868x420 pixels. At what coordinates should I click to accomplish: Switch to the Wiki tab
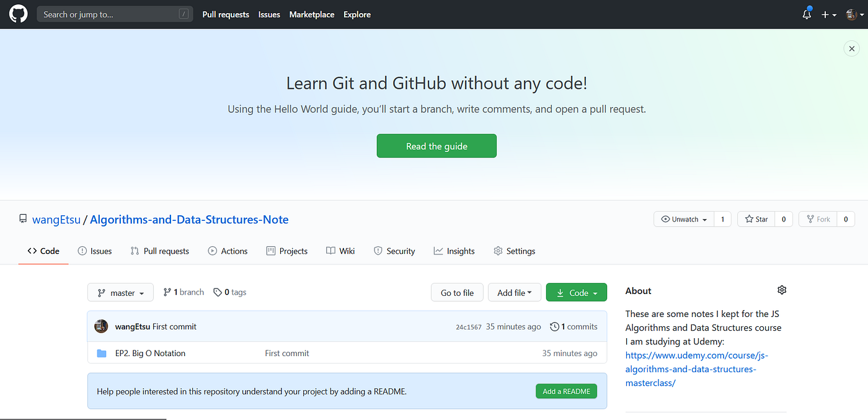pos(340,251)
